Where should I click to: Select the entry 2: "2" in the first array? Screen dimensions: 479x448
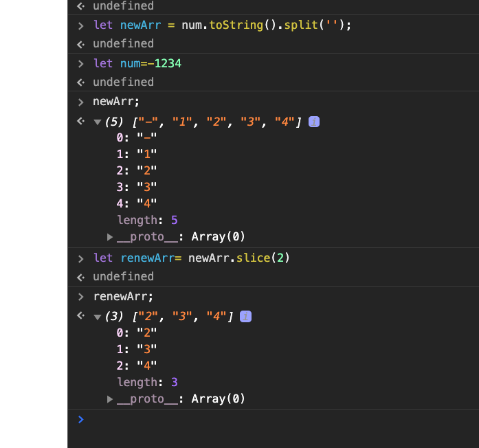137,170
